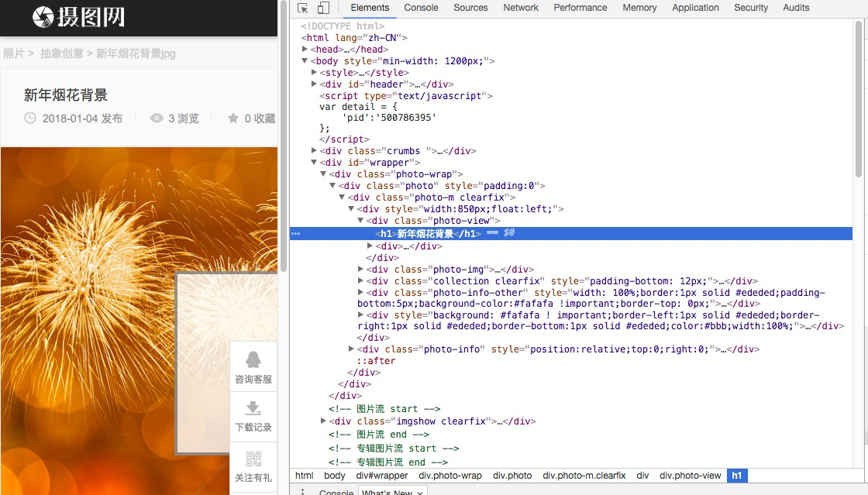Expand the imgshow clearfix div node
Screen dimensions: 868x495
(324, 421)
